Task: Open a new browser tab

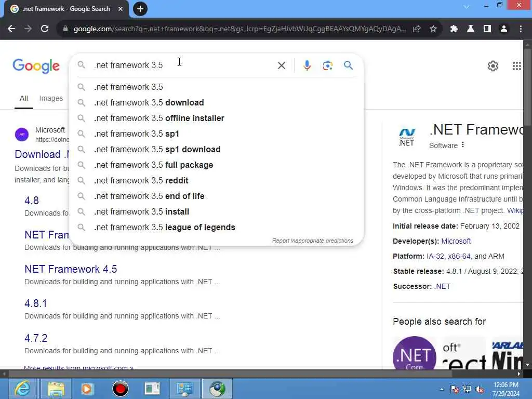Action: pyautogui.click(x=140, y=9)
